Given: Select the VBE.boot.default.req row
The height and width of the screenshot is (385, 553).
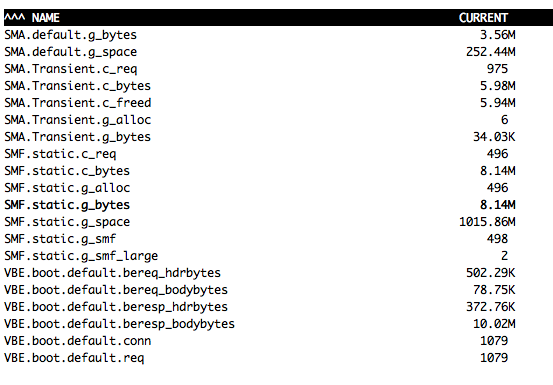Looking at the screenshot, I should (278, 358).
